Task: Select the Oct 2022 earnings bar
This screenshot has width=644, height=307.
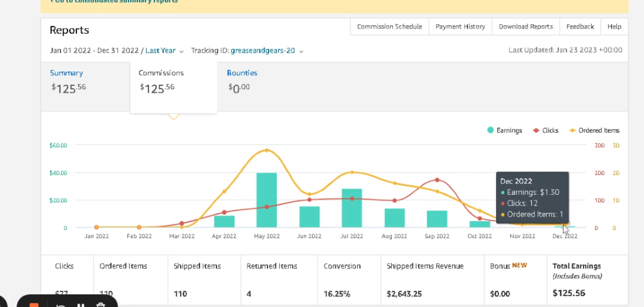Action: click(x=480, y=224)
